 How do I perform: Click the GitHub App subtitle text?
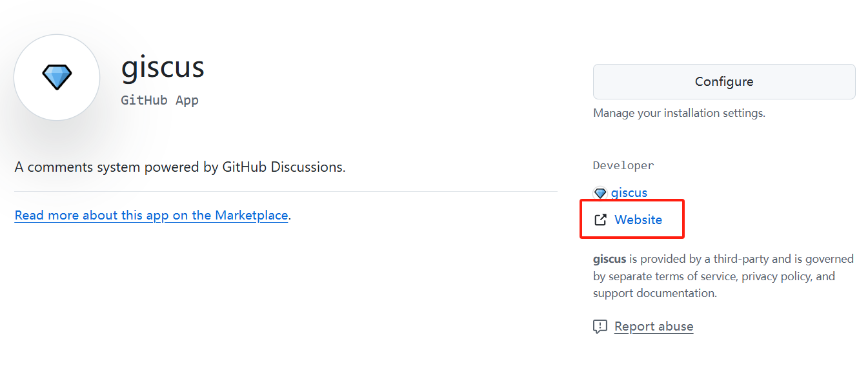pyautogui.click(x=159, y=100)
